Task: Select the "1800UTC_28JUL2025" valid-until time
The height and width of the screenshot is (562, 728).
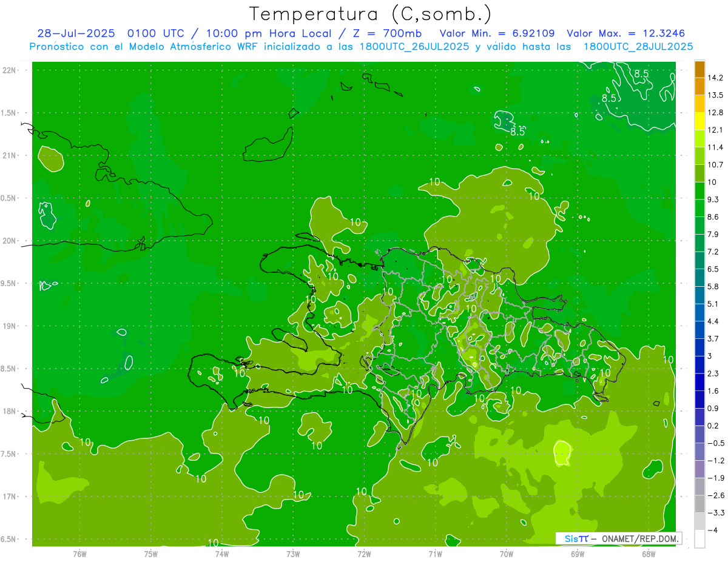Action: (x=638, y=47)
